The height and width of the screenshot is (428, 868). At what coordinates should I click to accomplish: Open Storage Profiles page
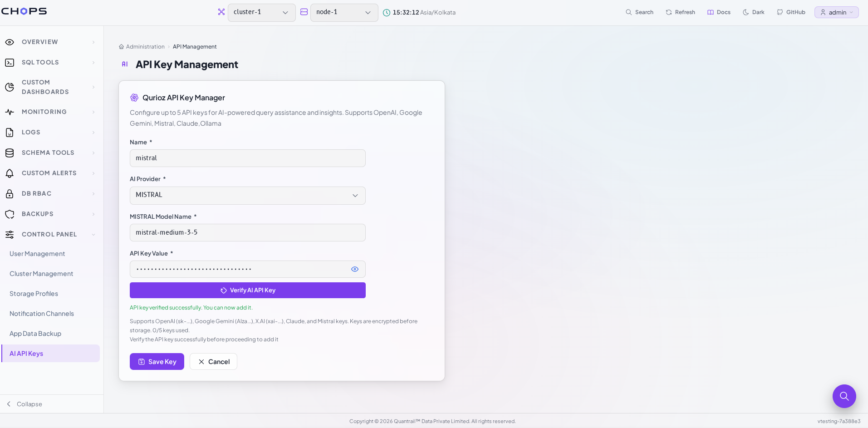(34, 294)
